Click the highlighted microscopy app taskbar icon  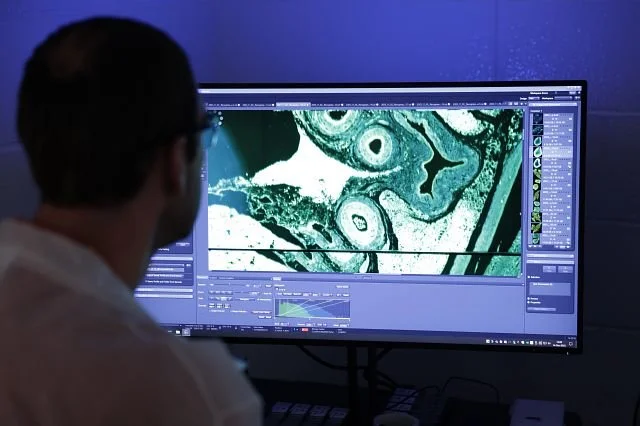click(186, 332)
